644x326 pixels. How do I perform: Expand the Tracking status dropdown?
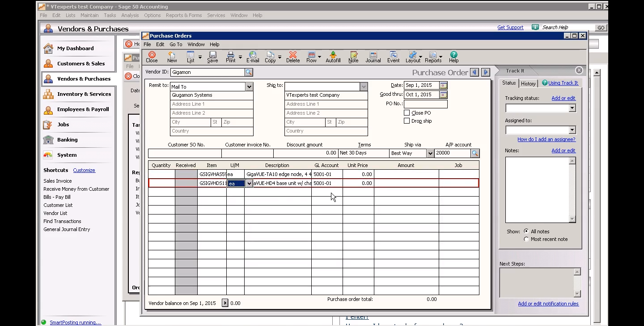pos(572,108)
